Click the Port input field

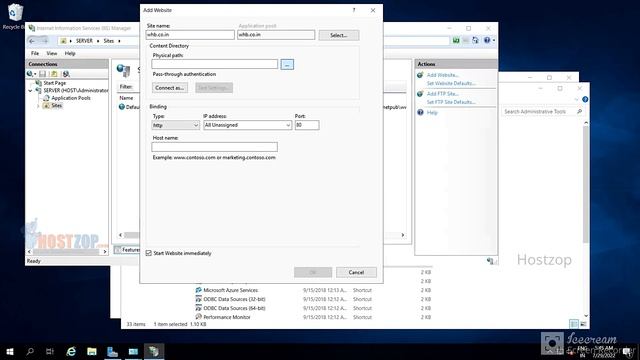307,125
